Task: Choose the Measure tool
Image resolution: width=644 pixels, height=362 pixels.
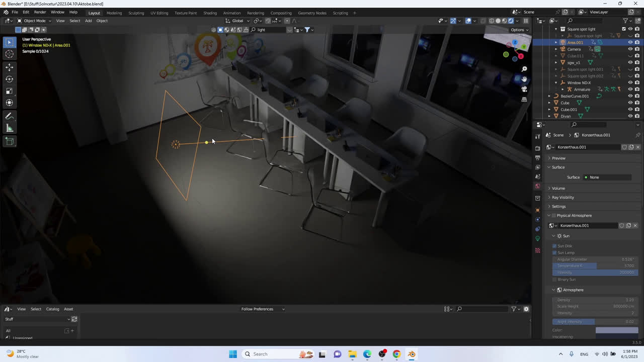Action: 9,128
